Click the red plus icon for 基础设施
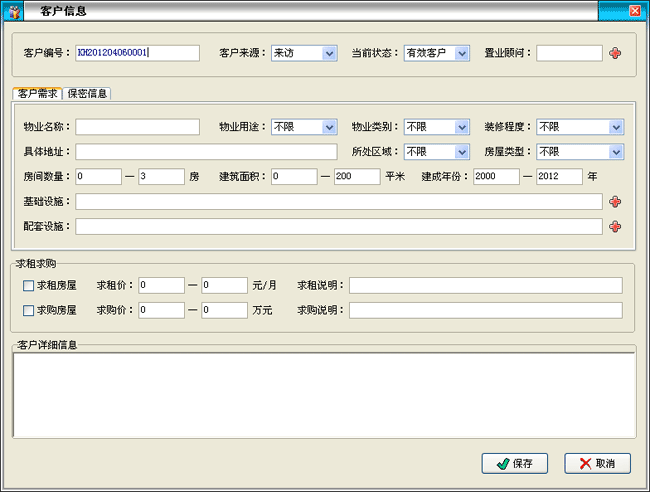 coord(615,202)
